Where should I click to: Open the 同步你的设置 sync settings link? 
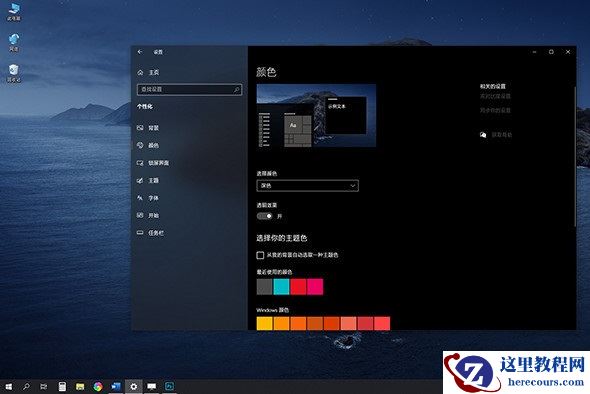click(495, 110)
